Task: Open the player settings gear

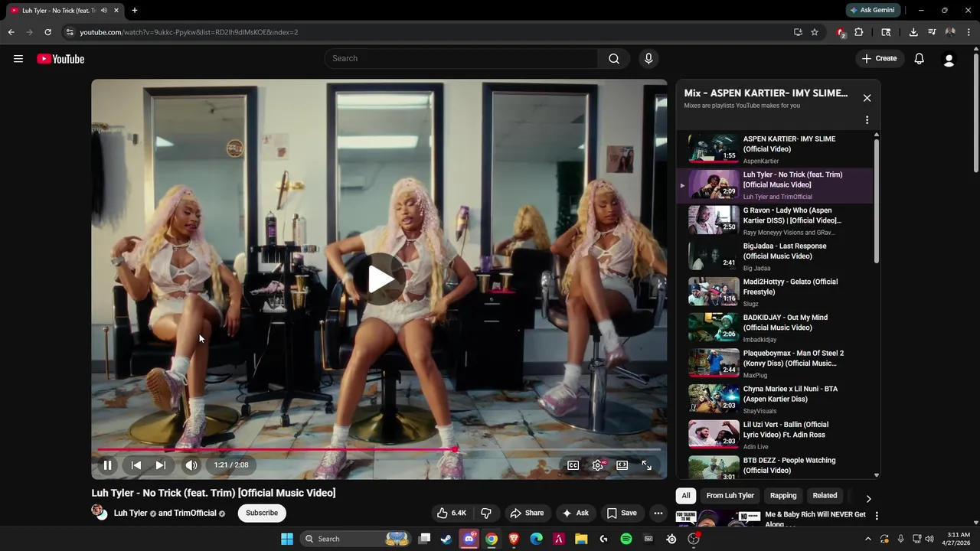Action: tap(598, 465)
